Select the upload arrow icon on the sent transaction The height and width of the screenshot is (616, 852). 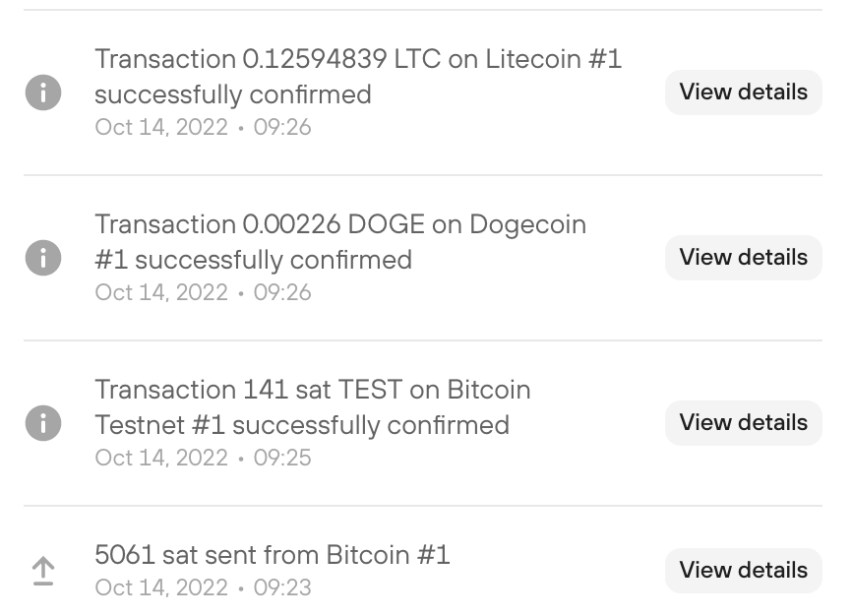click(x=43, y=569)
